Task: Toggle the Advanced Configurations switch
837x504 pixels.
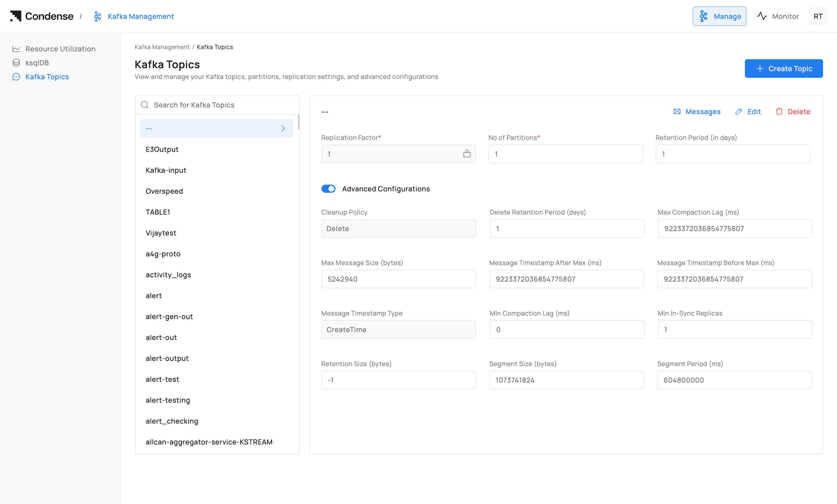Action: coord(328,189)
